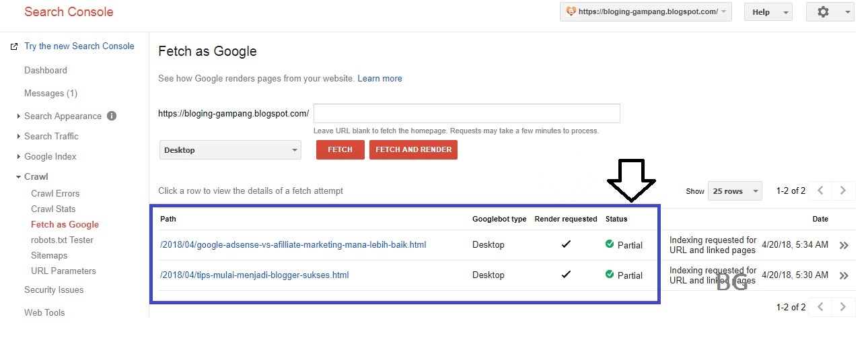Click the settings gear icon
Image resolution: width=868 pixels, height=342 pixels.
click(x=823, y=12)
